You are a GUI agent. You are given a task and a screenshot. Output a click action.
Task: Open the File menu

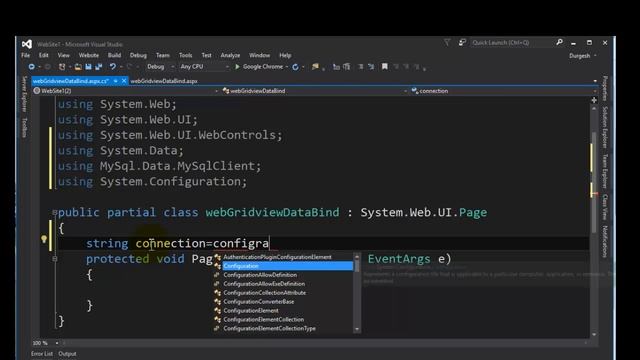(25, 55)
